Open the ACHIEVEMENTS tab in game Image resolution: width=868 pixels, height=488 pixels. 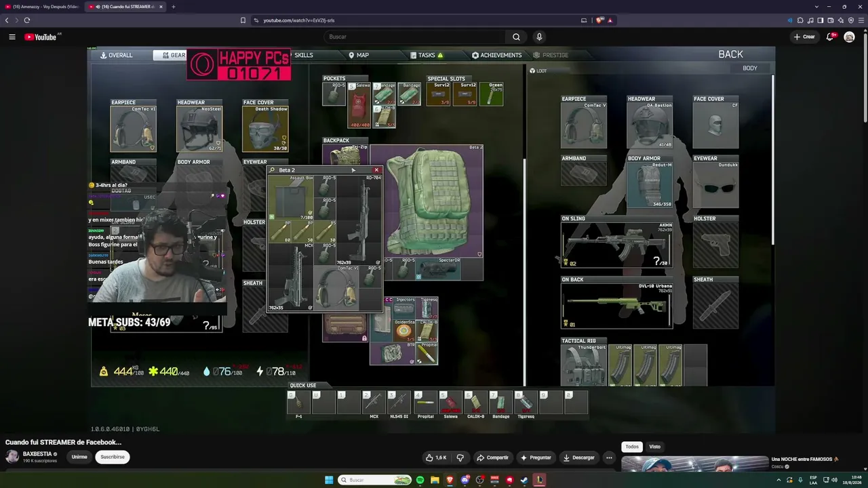[x=497, y=55]
